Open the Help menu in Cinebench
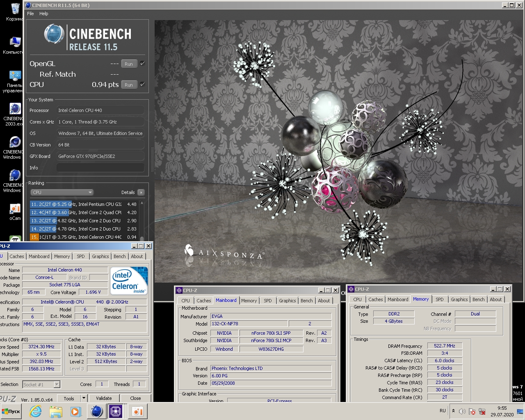The height and width of the screenshot is (420, 525). point(44,14)
